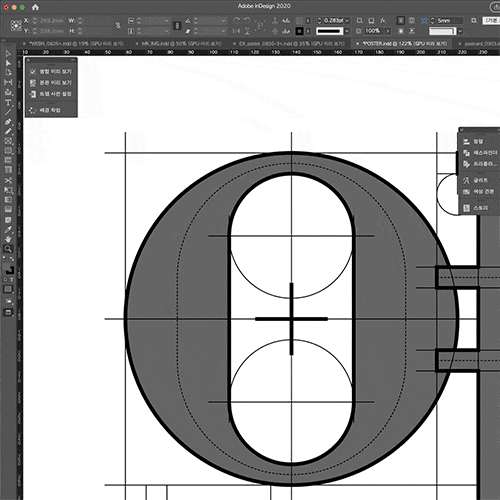Click the share icon at top right

pos(496,7)
